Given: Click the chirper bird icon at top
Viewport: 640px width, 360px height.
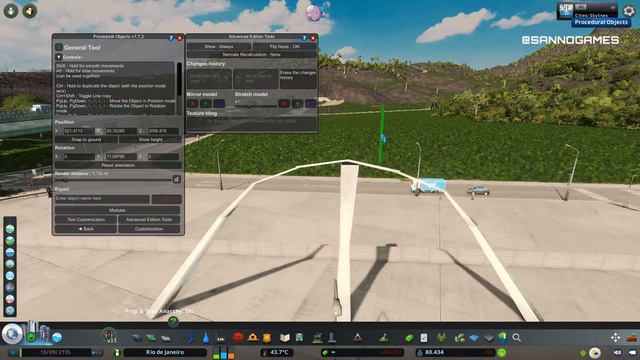Looking at the screenshot, I should [x=314, y=13].
